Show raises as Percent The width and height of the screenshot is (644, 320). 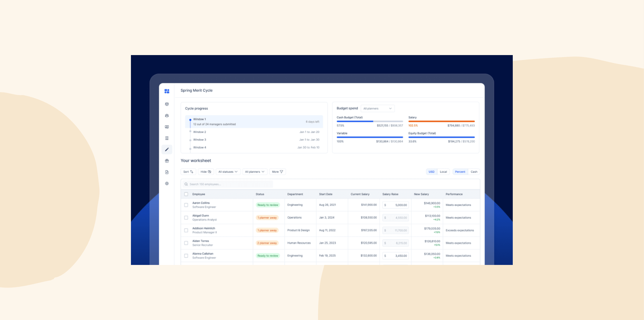460,172
